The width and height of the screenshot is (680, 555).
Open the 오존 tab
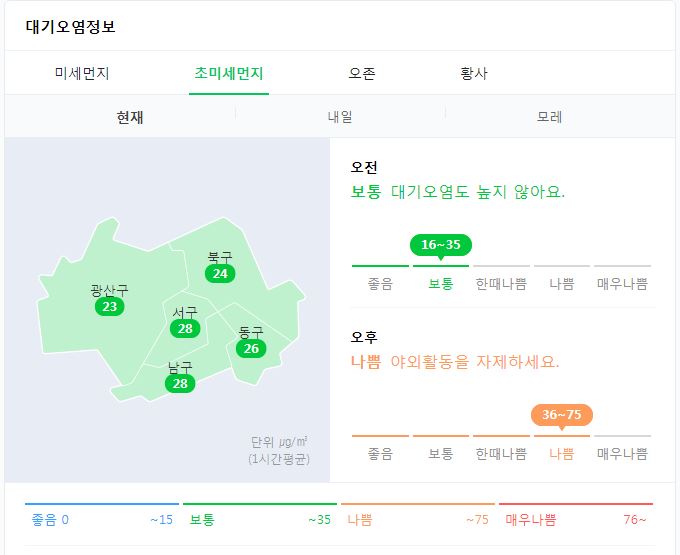pyautogui.click(x=362, y=73)
